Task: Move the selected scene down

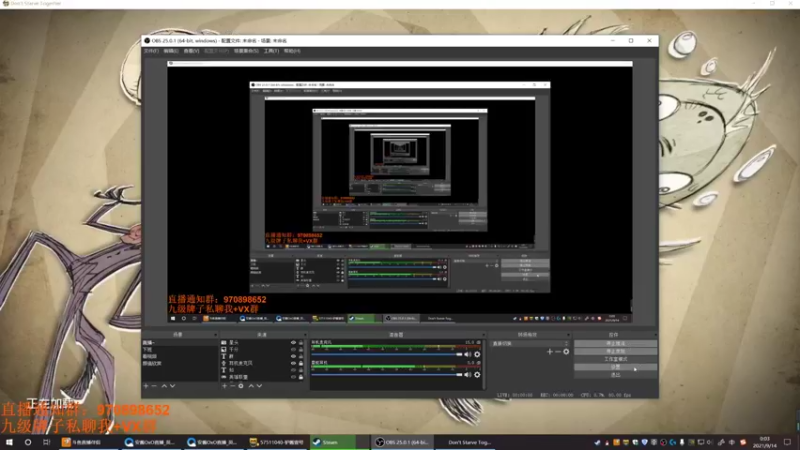Action: 172,386
